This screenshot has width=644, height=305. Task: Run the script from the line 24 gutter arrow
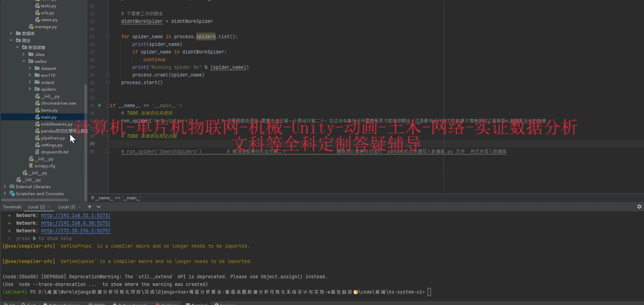point(100,105)
